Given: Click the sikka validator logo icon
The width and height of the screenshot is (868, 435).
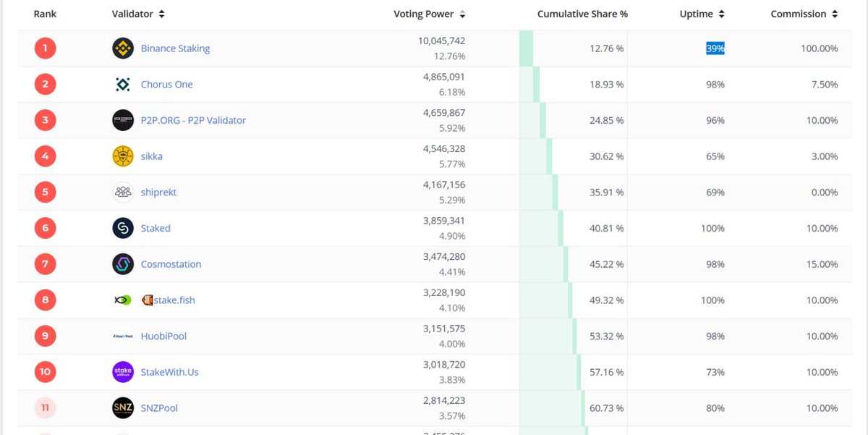Looking at the screenshot, I should pos(123,156).
